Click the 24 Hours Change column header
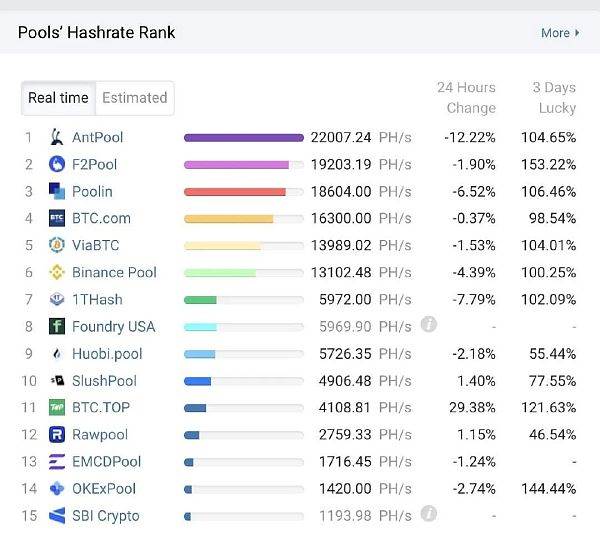Viewport: 600px width, 535px height. click(x=466, y=98)
